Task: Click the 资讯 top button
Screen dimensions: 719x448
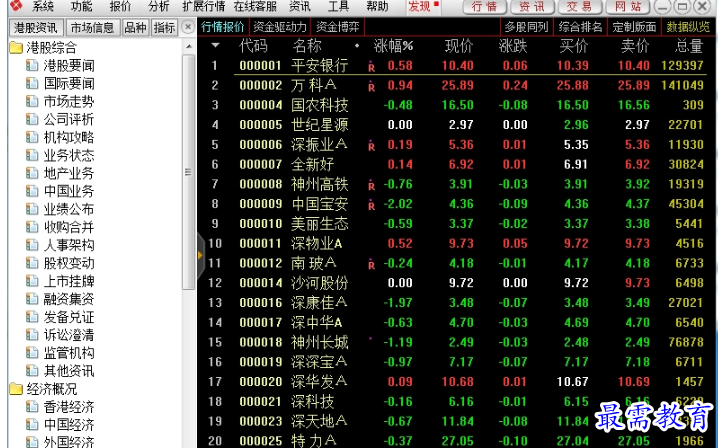Action: tap(531, 7)
